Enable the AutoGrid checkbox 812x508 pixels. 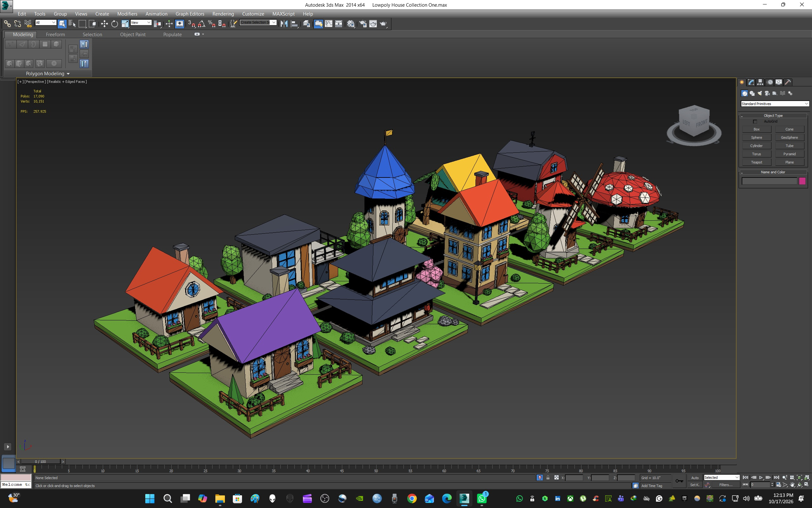[x=755, y=122]
